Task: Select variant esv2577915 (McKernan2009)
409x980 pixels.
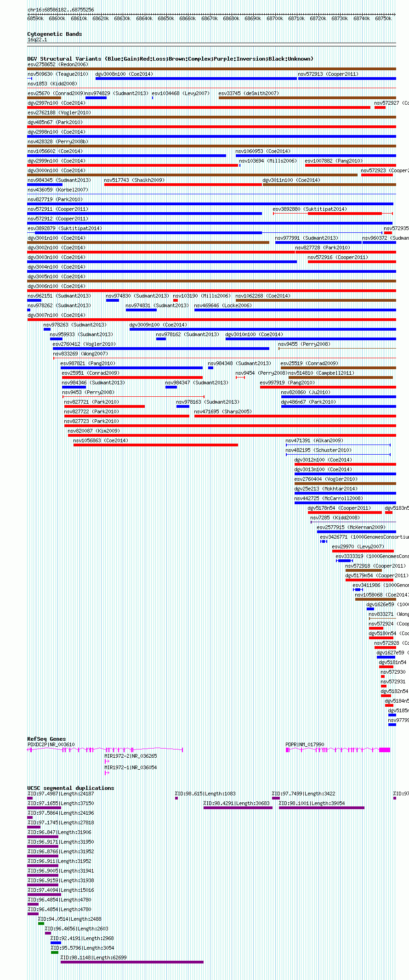Action: tap(351, 528)
